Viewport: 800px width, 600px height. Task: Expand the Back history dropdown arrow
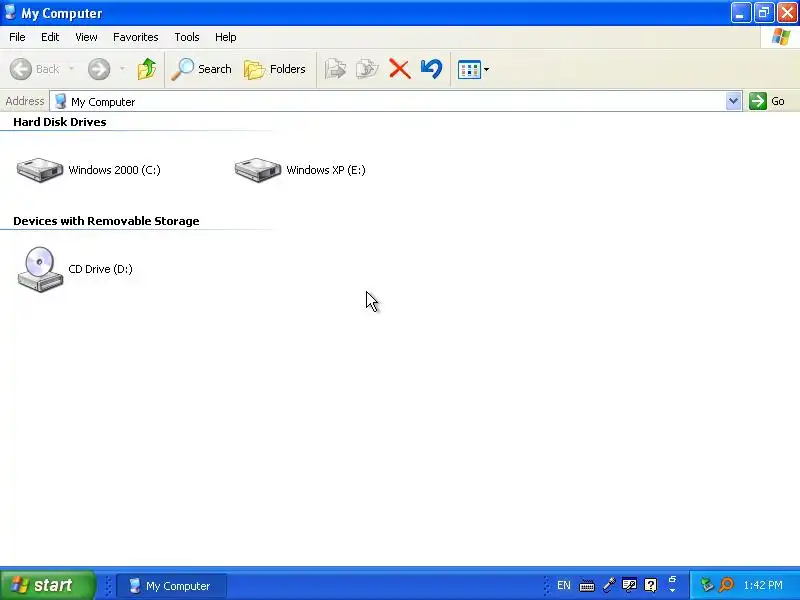[x=71, y=69]
